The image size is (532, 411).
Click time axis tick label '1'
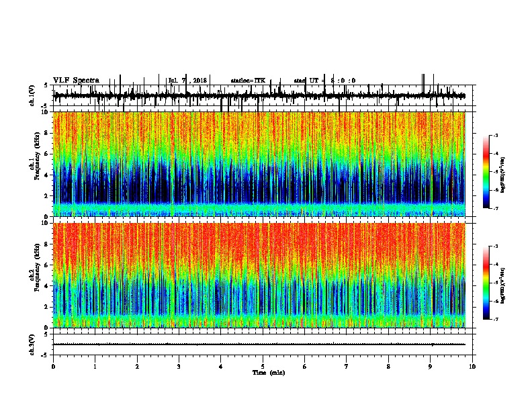[x=95, y=367]
